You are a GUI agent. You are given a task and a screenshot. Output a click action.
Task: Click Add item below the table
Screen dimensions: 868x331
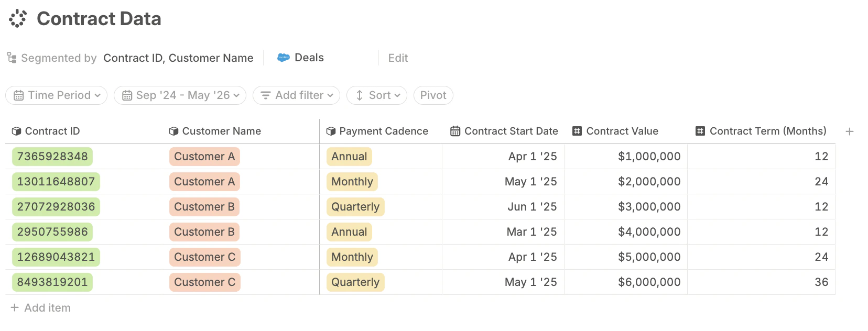click(40, 307)
